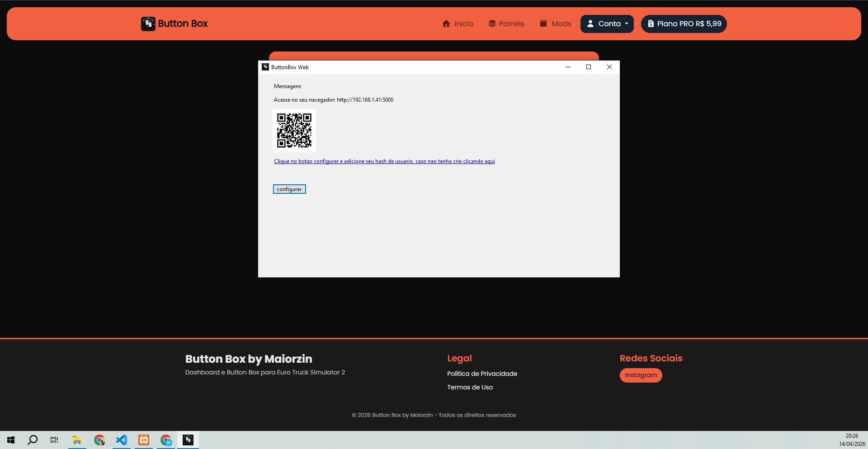
Task: Expand the Conta dropdown menu
Action: (x=607, y=24)
